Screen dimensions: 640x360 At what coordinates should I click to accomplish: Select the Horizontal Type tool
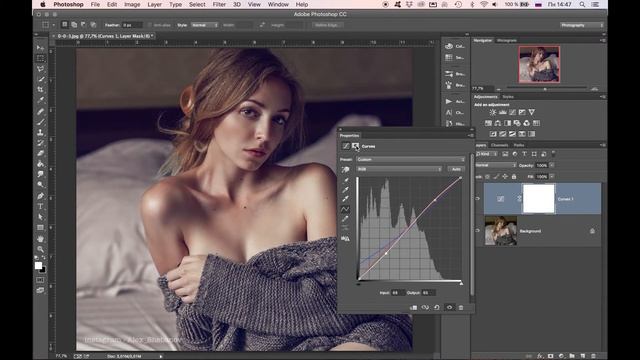point(40,207)
